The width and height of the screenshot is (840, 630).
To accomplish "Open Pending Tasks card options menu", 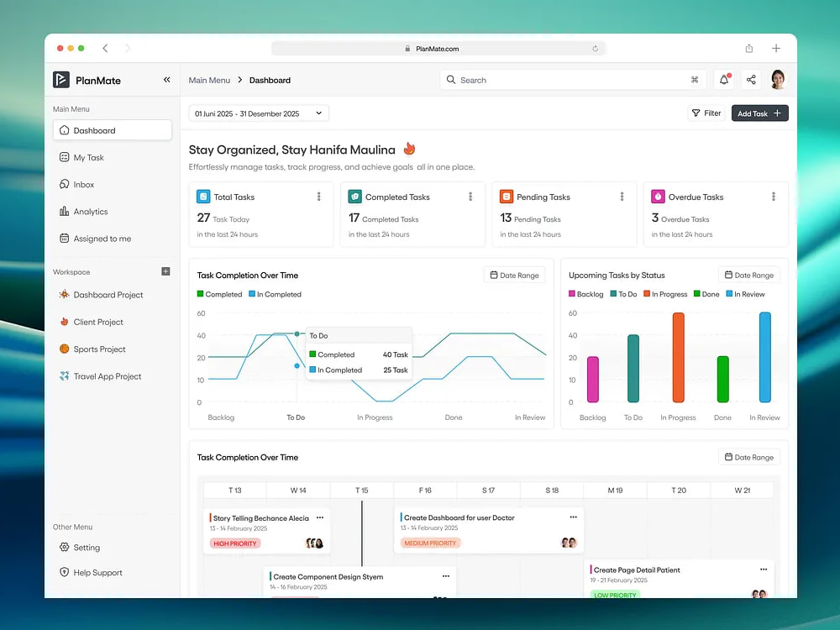I will click(622, 197).
